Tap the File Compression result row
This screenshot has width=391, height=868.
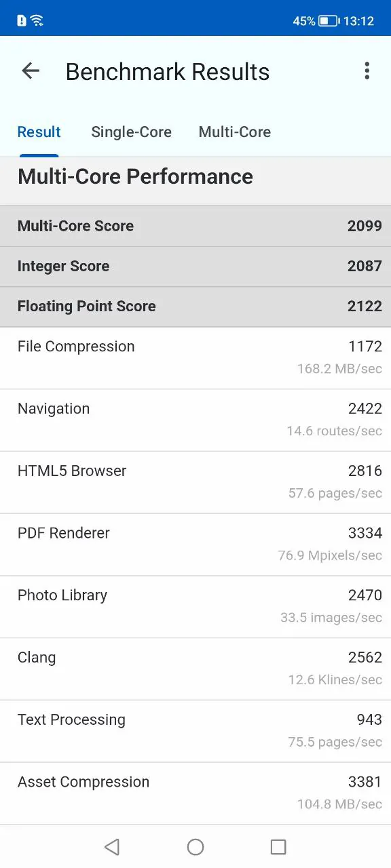coord(195,358)
